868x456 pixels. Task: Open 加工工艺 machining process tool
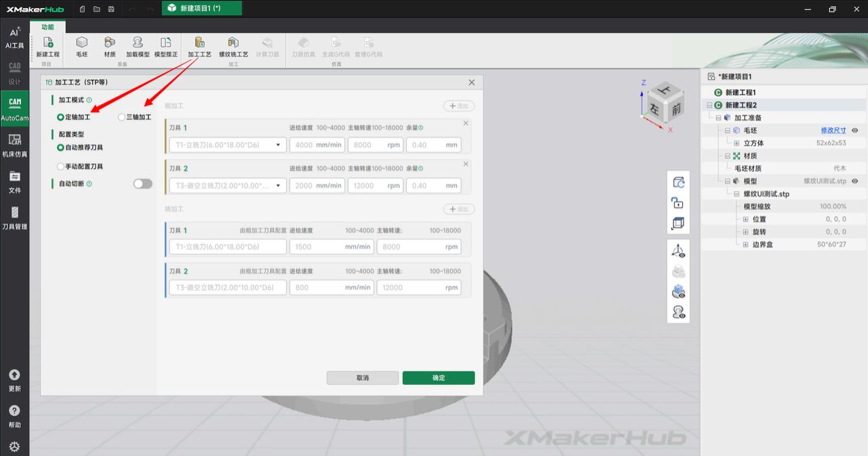point(199,47)
